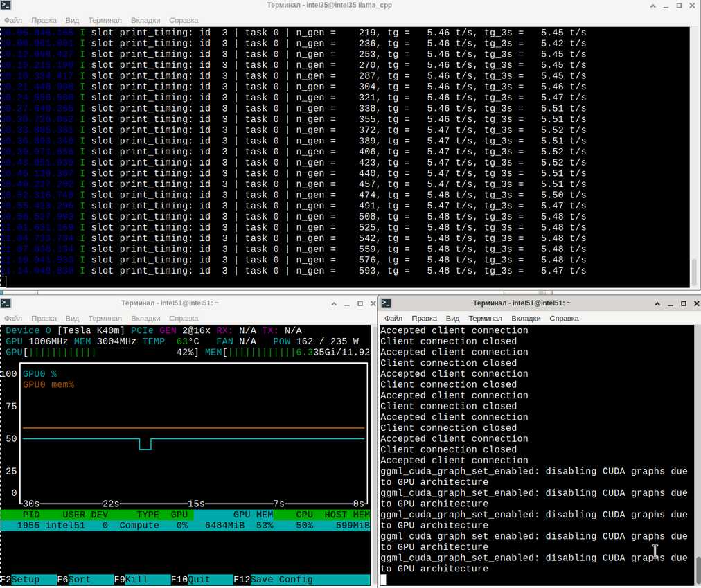Click the scrollbar thumb in llama_cpp terminal
701x588 pixels.
tap(694, 272)
